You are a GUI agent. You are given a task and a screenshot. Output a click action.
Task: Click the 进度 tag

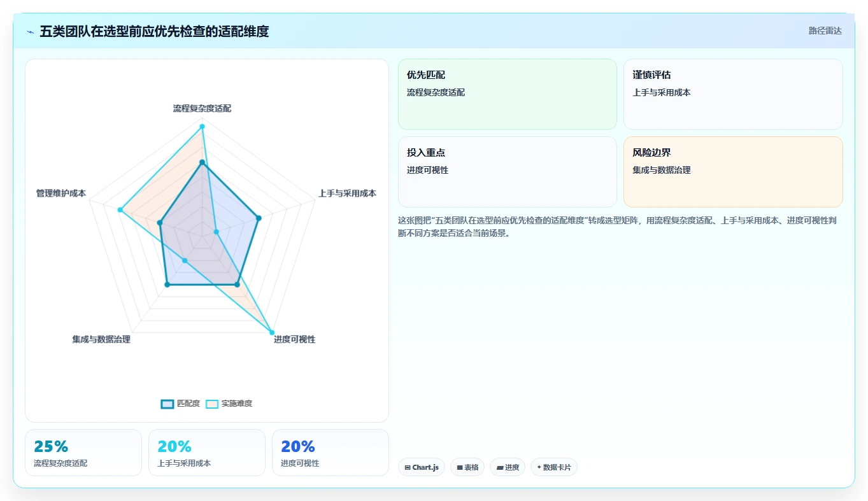508,467
